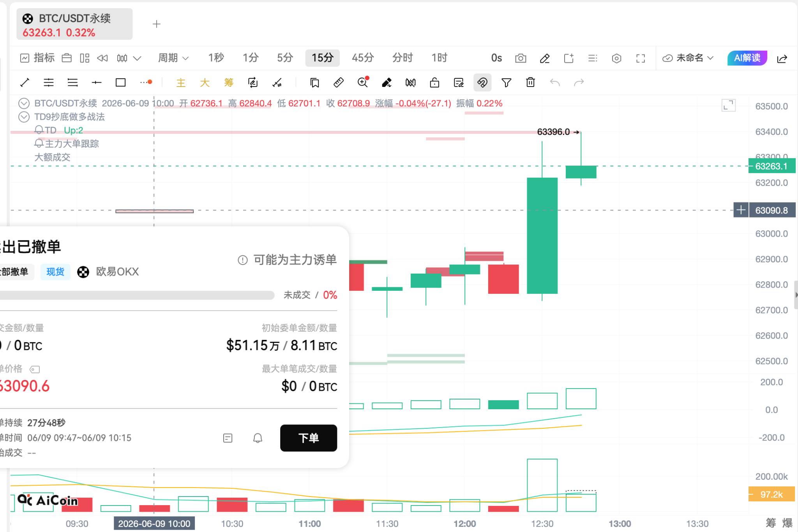
Task: Select the trend line drawing tool
Action: [x=25, y=83]
